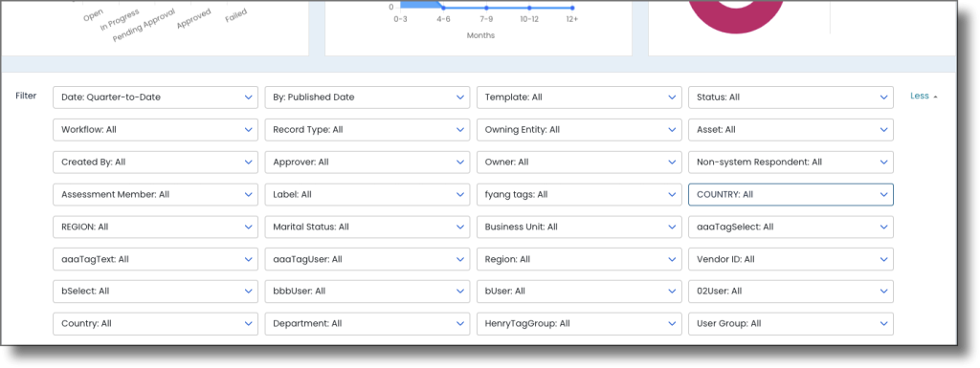Open the Marital Status: All dropdown
The width and height of the screenshot is (980, 368).
[x=367, y=227]
